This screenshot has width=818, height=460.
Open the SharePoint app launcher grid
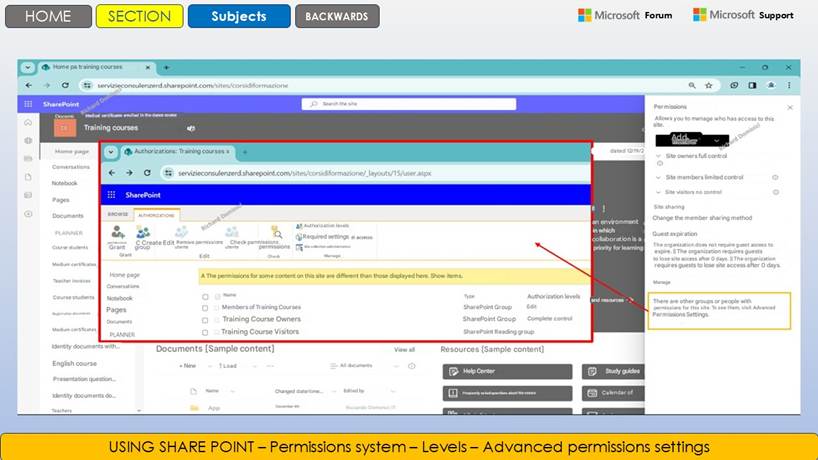tap(111, 194)
